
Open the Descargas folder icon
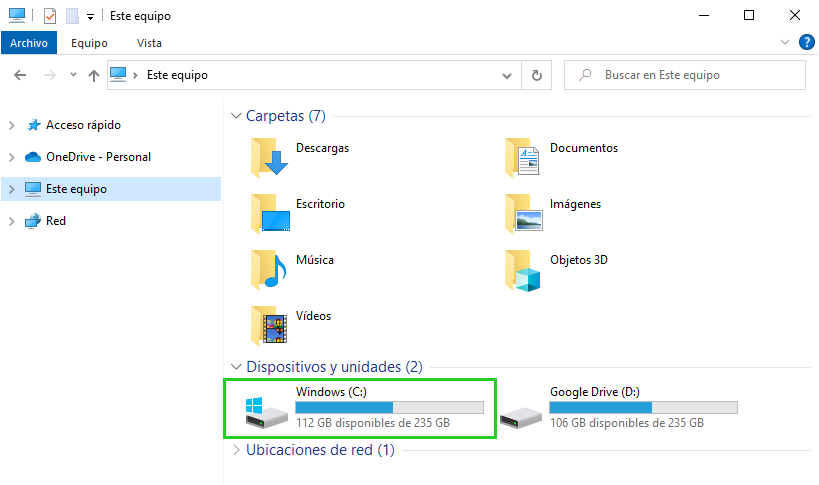[x=270, y=157]
